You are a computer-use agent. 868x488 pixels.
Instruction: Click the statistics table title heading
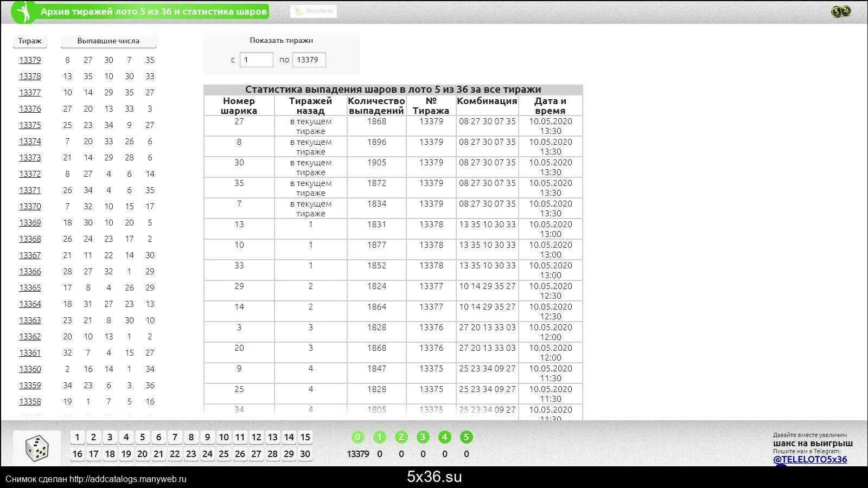tap(393, 89)
